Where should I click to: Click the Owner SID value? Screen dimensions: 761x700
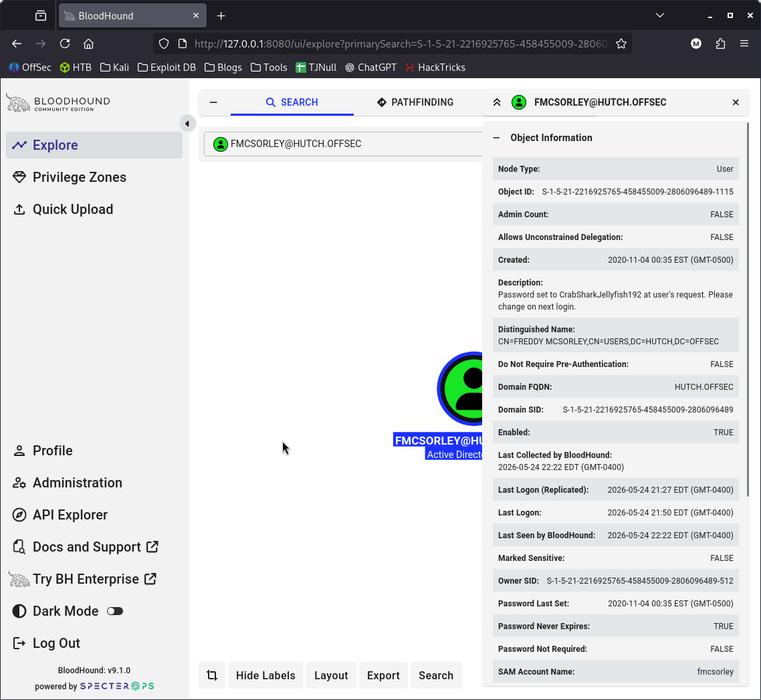click(x=640, y=581)
